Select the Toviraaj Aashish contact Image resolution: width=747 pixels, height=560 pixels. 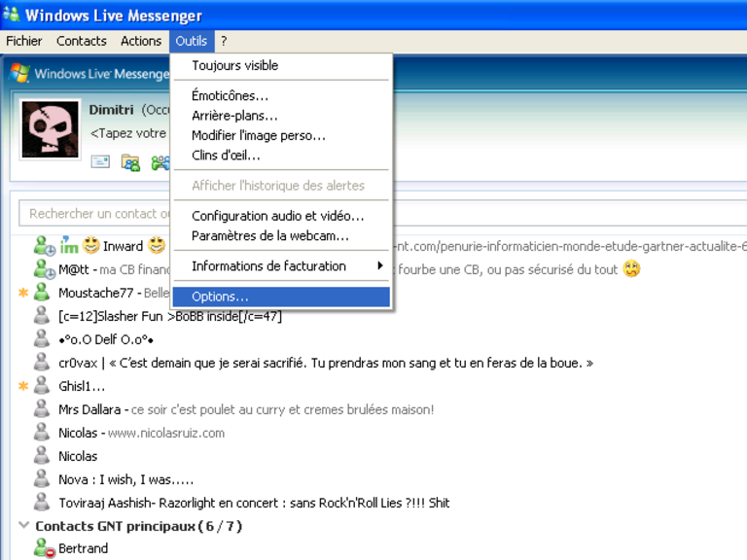254,503
